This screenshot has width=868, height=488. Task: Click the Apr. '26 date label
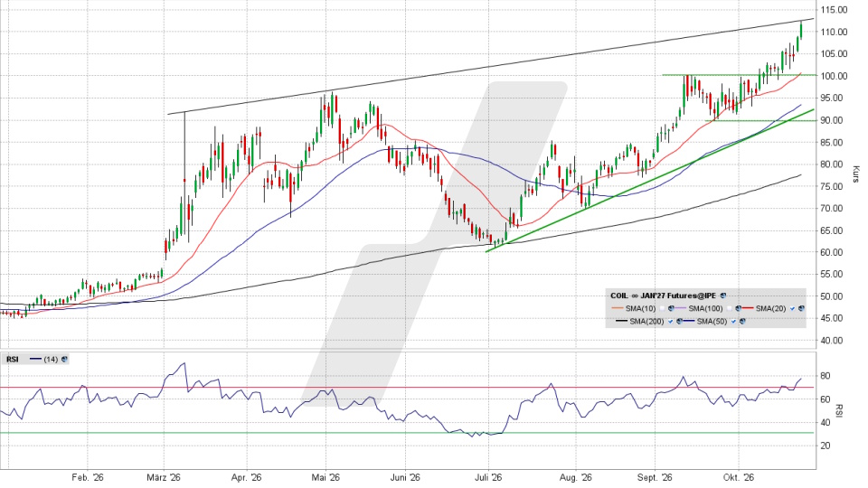click(x=246, y=477)
